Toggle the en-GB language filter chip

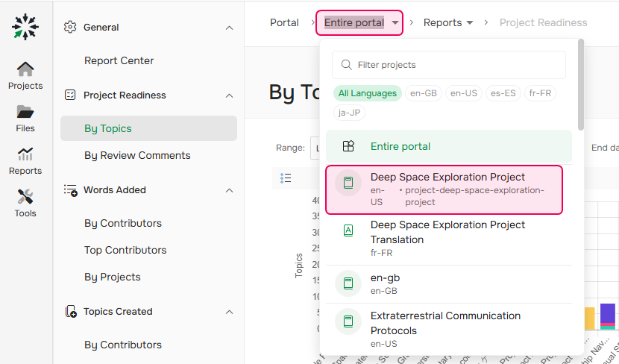(424, 93)
